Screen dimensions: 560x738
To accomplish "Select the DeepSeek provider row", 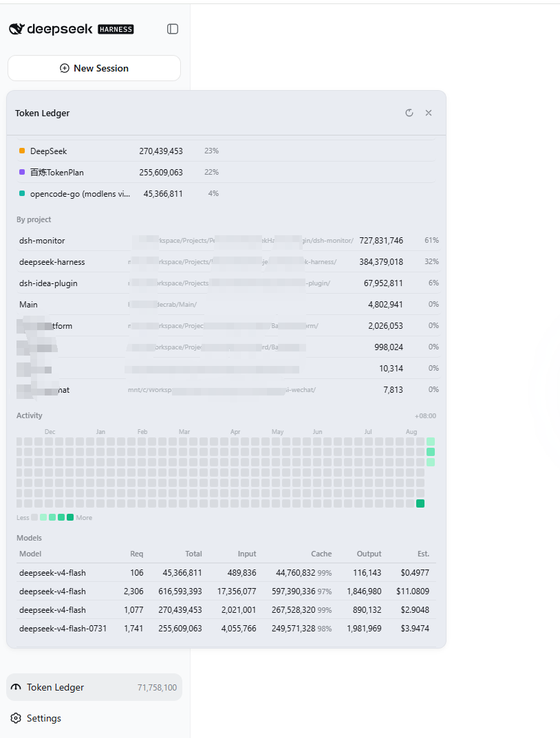I will (226, 151).
